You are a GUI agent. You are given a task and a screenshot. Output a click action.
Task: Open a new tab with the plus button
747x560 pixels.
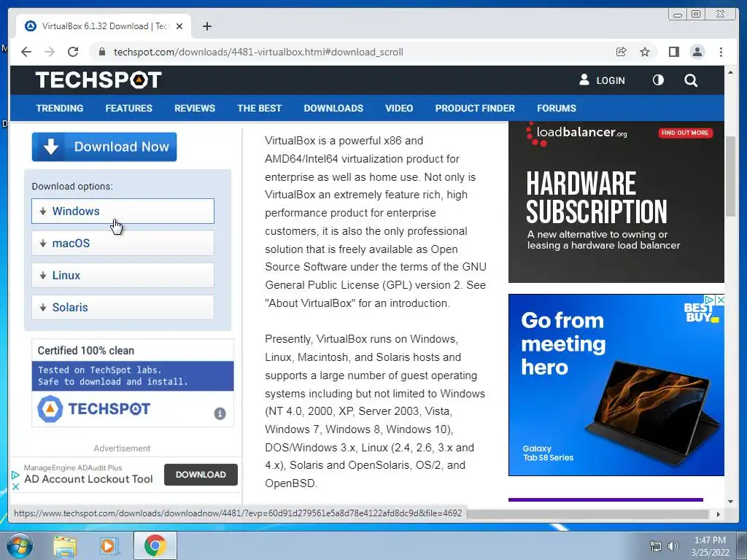click(206, 26)
